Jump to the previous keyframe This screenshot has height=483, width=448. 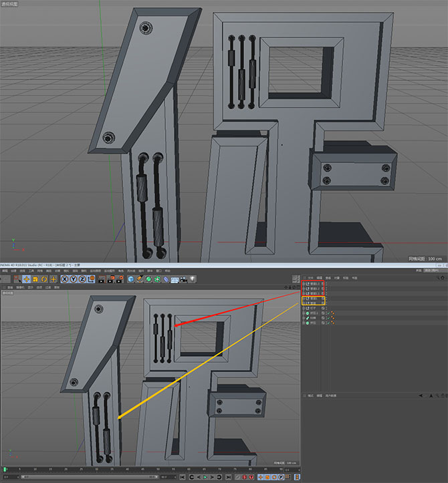tap(192, 477)
